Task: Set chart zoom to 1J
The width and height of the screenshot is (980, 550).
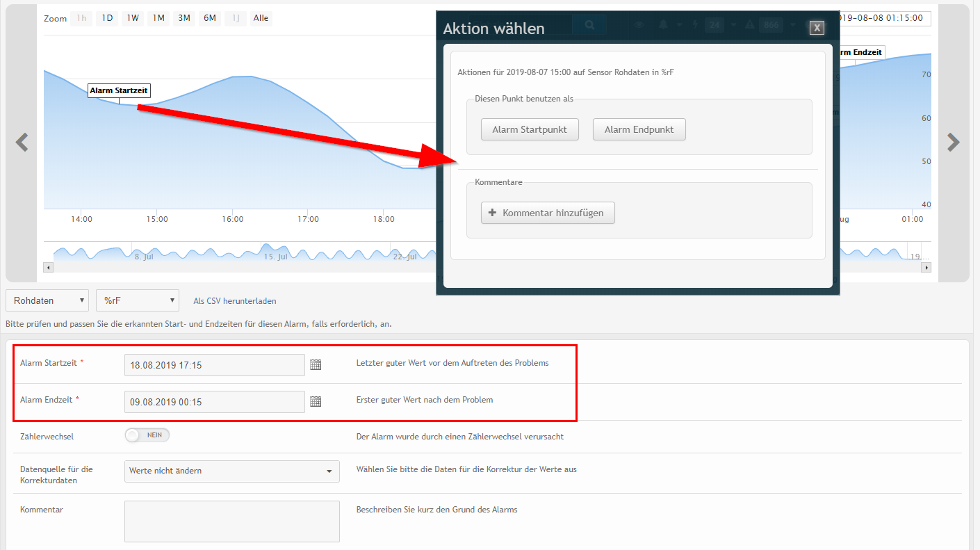Action: [x=236, y=18]
